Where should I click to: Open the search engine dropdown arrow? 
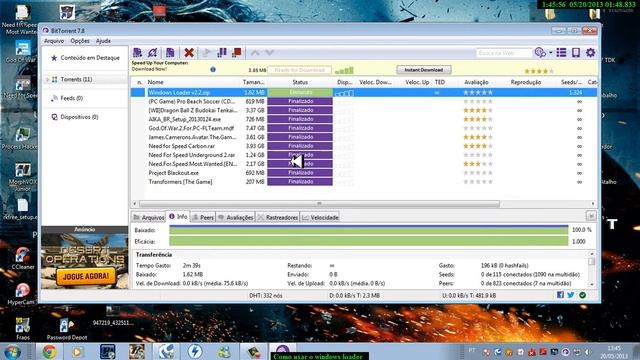click(551, 53)
